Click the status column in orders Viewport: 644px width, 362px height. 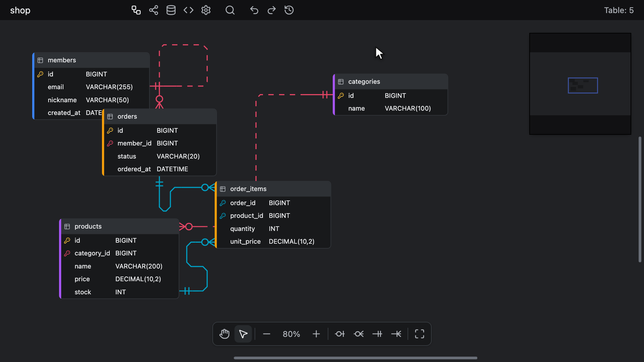[x=127, y=157]
